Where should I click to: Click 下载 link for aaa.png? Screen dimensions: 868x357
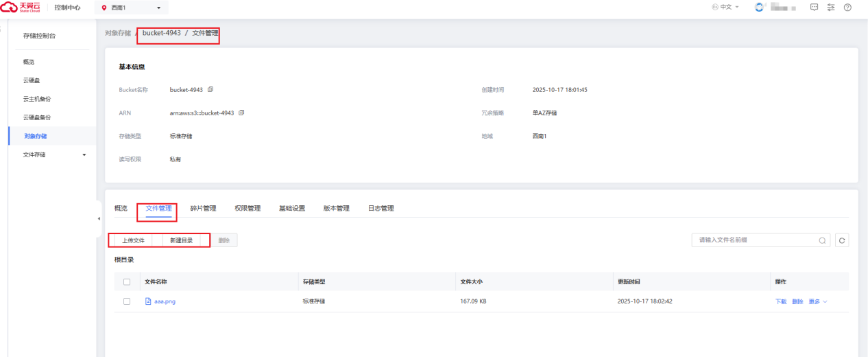780,301
